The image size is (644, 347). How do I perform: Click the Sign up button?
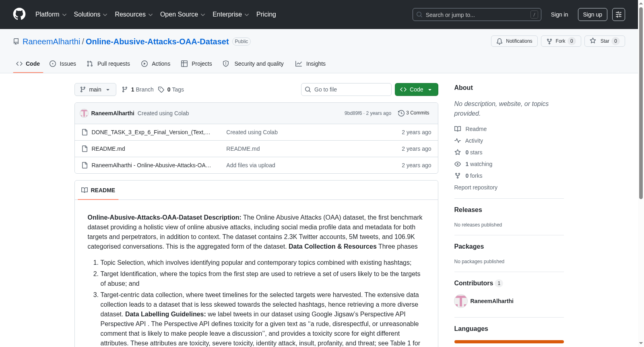pyautogui.click(x=592, y=15)
